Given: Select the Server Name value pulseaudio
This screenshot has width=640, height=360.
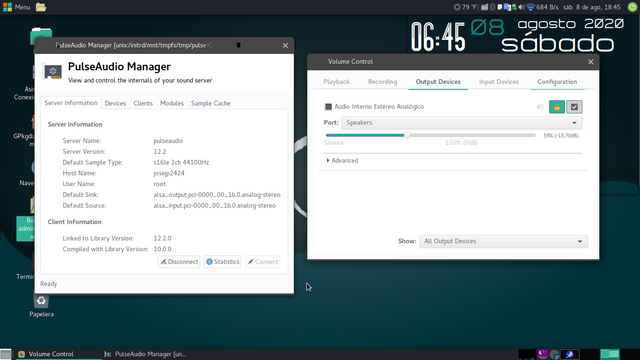Looking at the screenshot, I should click(x=168, y=141).
